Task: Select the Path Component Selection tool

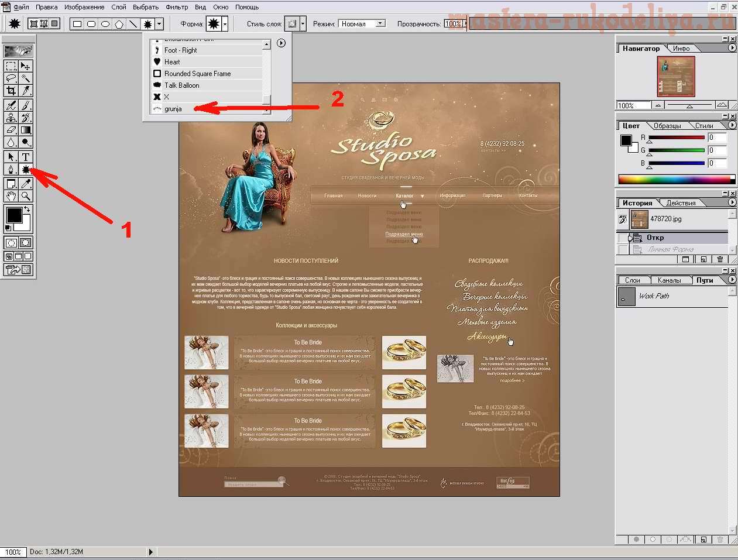Action: click(x=11, y=157)
